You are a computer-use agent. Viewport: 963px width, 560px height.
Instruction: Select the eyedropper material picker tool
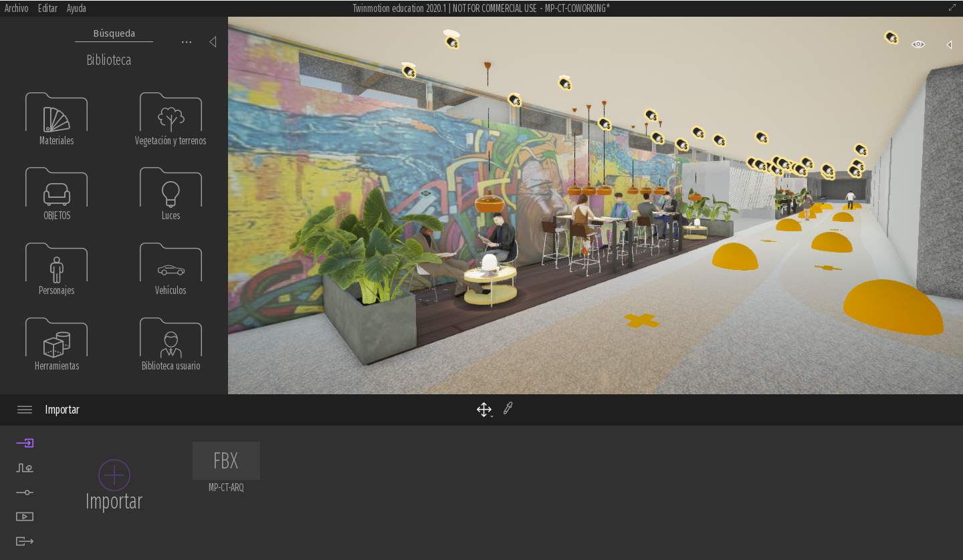pyautogui.click(x=508, y=409)
